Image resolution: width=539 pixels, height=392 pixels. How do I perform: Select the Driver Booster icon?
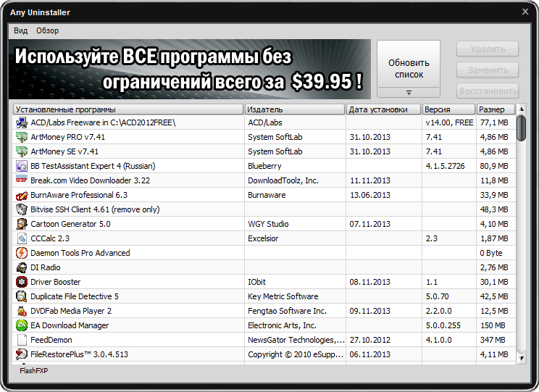pos(22,282)
